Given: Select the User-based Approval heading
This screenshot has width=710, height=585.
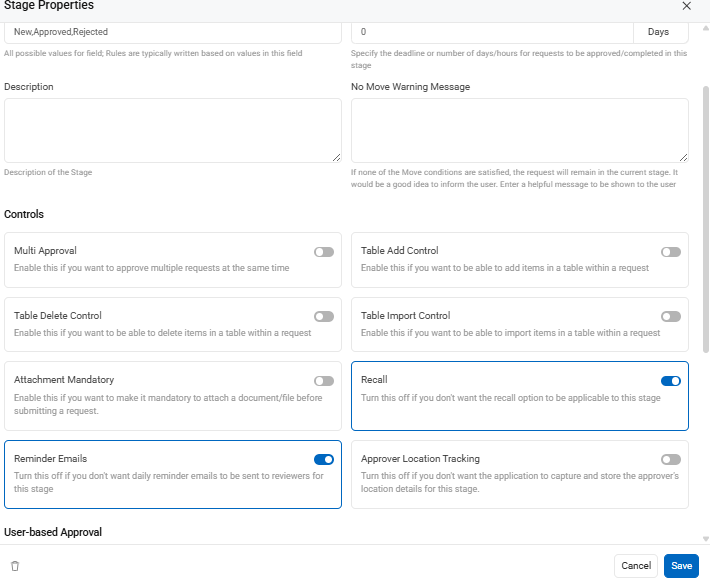Looking at the screenshot, I should tap(53, 532).
